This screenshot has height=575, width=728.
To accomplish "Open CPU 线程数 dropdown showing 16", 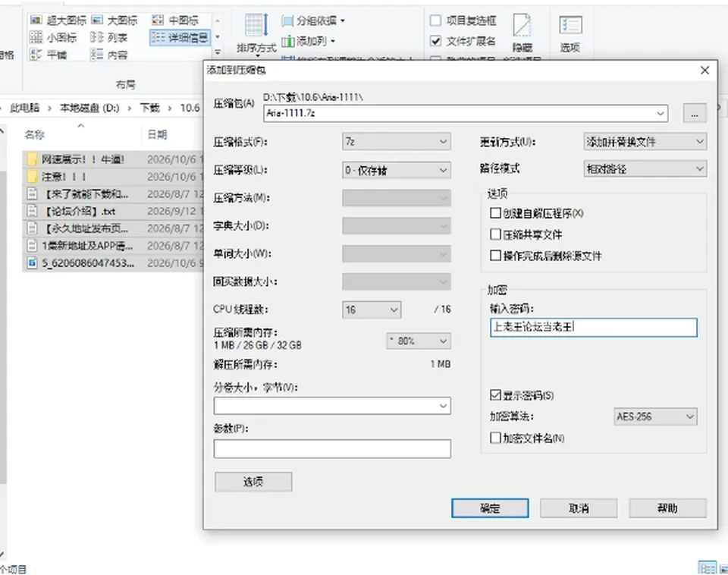I will tap(372, 309).
